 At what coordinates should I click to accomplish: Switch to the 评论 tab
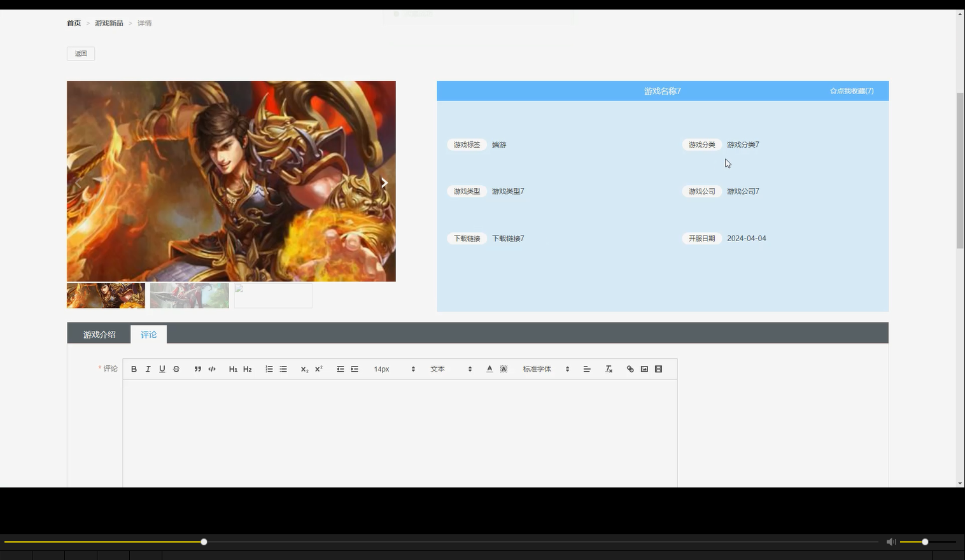coord(148,334)
